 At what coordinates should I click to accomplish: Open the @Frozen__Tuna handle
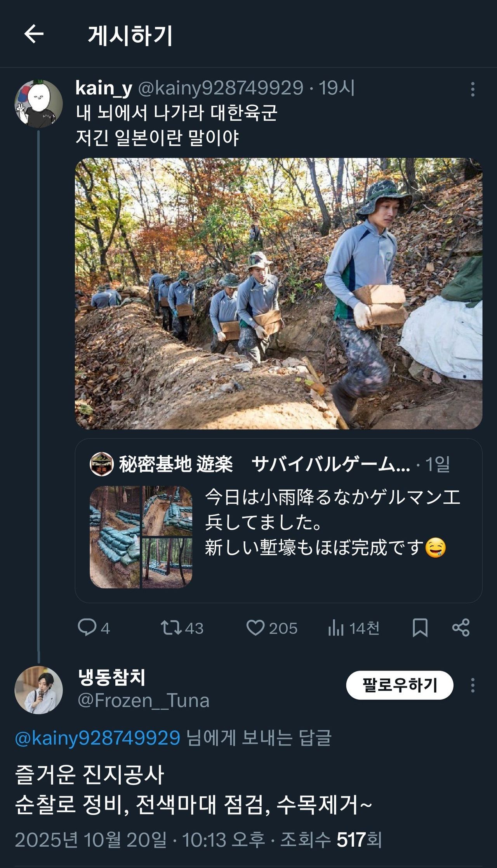click(x=144, y=701)
